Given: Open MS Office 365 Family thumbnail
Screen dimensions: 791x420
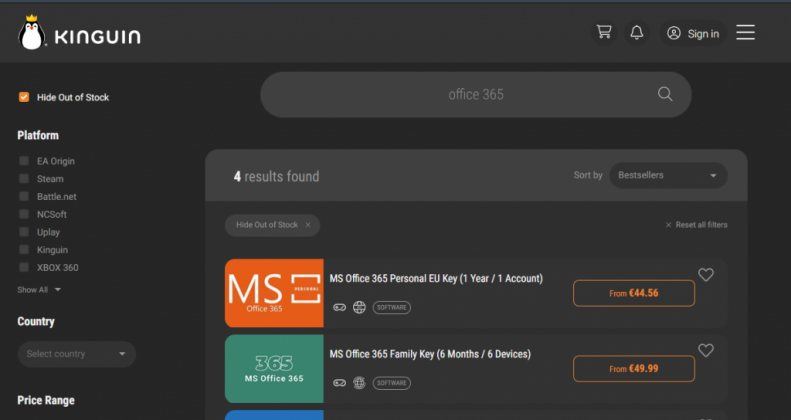Looking at the screenshot, I should [274, 369].
